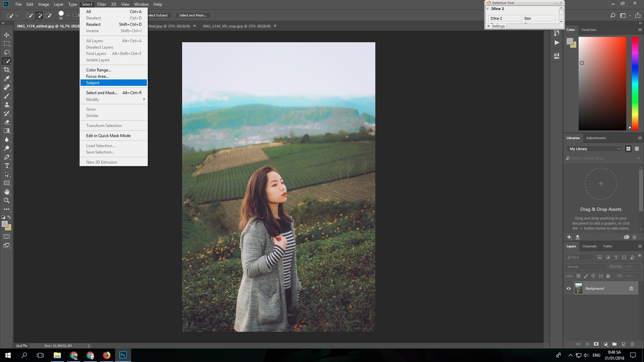The height and width of the screenshot is (362, 644).
Task: Select the Move tool
Action: pos(7,35)
